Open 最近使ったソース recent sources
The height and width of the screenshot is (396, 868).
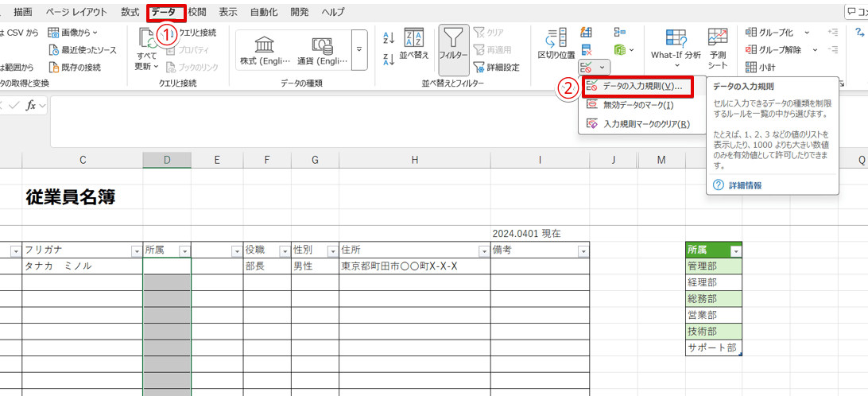pyautogui.click(x=83, y=50)
